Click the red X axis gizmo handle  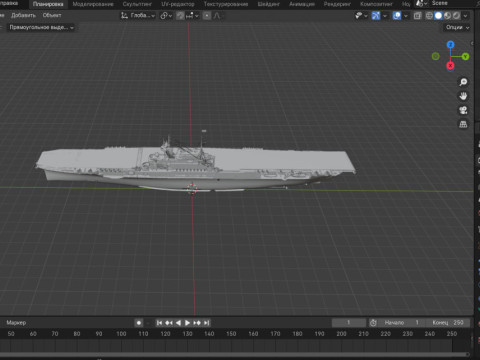(450, 66)
